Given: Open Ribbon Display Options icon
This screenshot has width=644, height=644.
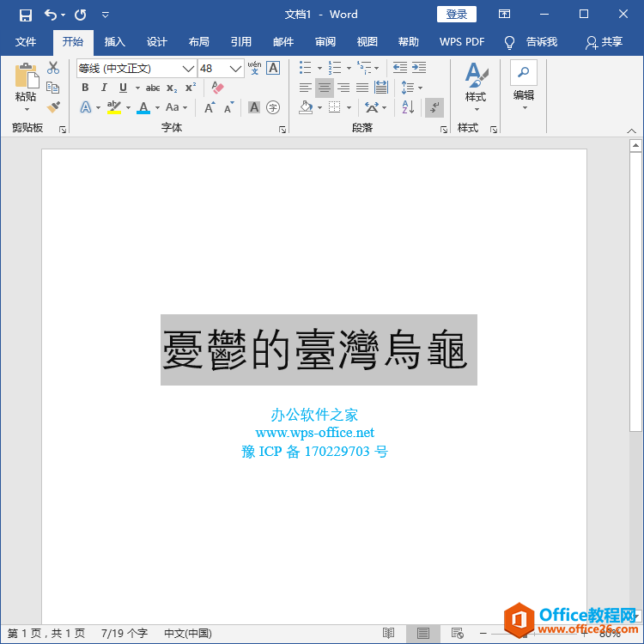Looking at the screenshot, I should click(x=504, y=15).
